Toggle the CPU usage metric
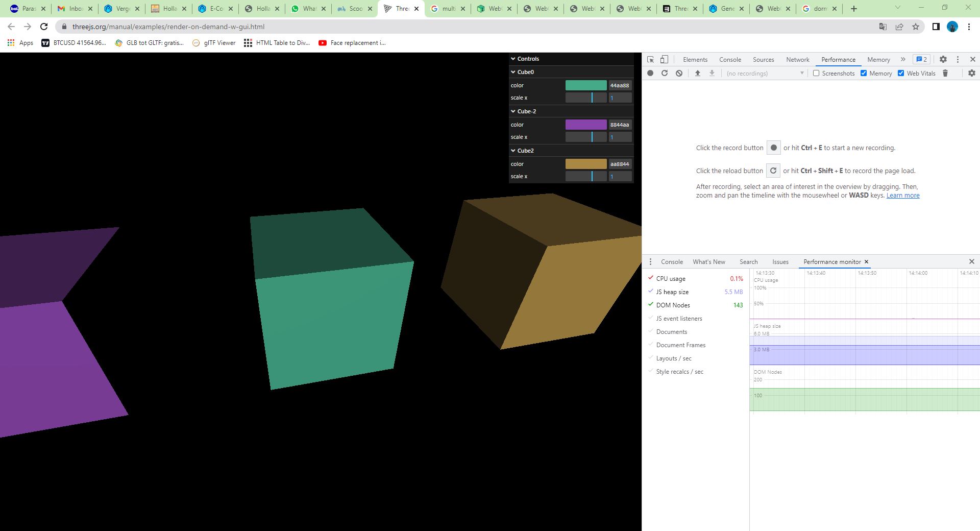The width and height of the screenshot is (980, 531). pos(651,278)
